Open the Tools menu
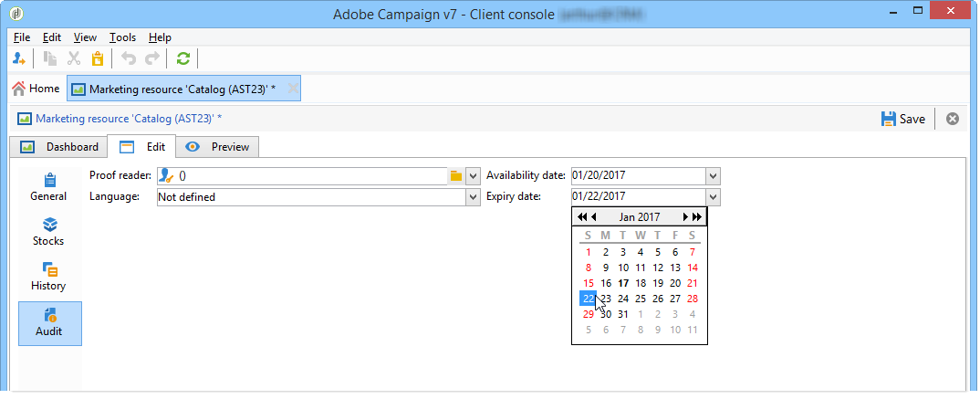980x399 pixels. (122, 37)
